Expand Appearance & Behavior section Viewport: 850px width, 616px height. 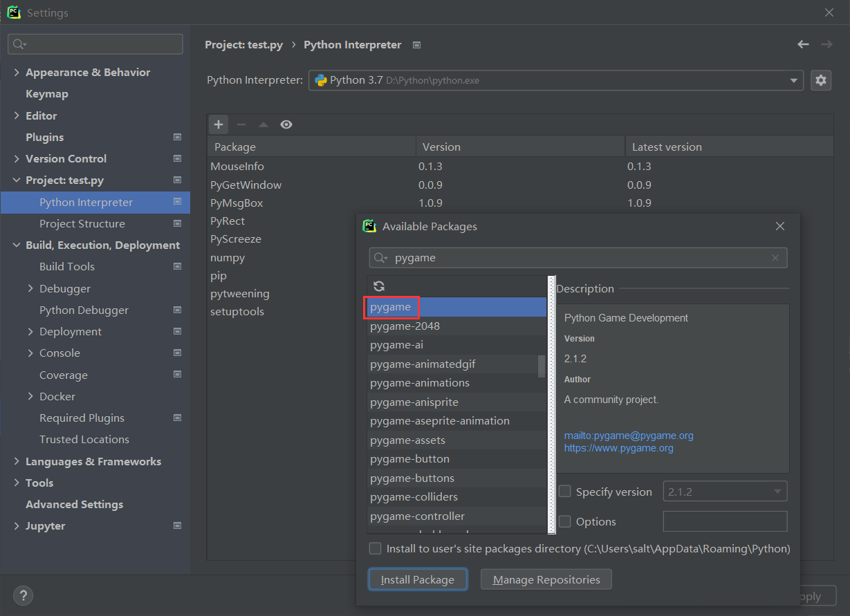[x=17, y=72]
